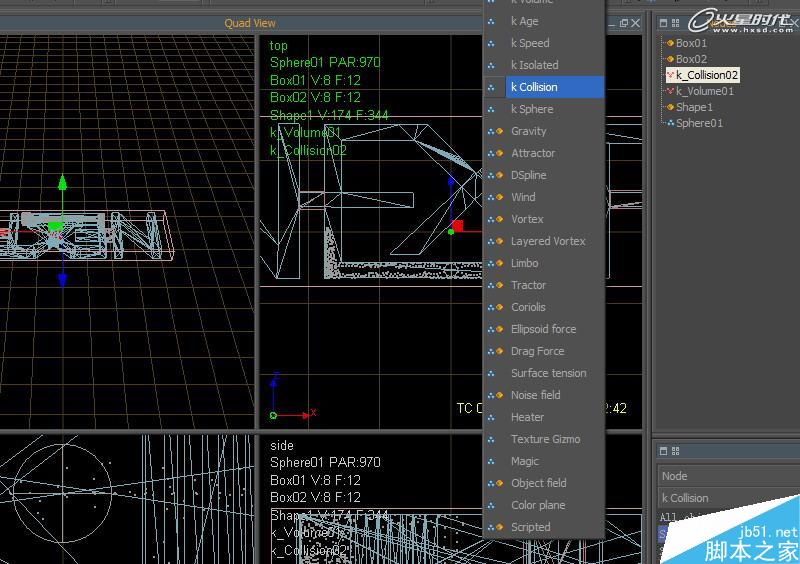Screen dimensions: 800x564
Task: Select Box02 in the scene tree
Action: point(691,59)
